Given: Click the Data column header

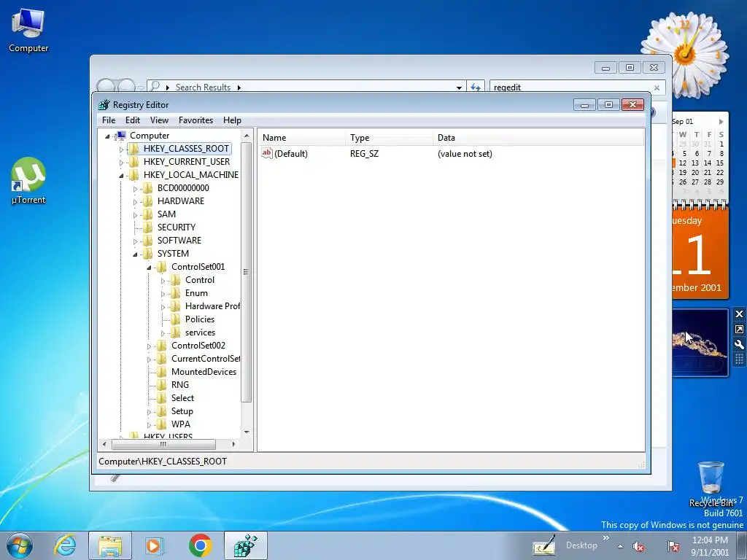Looking at the screenshot, I should point(538,138).
